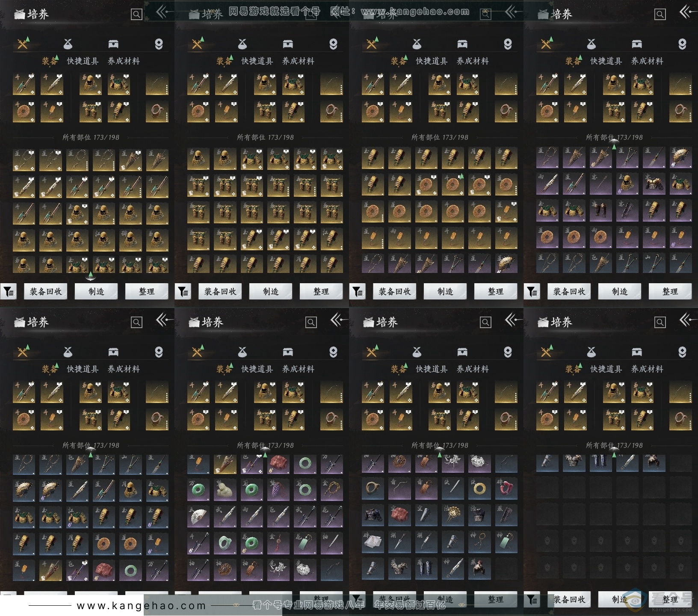This screenshot has width=698, height=616.
Task: Click 整理 button in top-left panel
Action: coord(147,291)
